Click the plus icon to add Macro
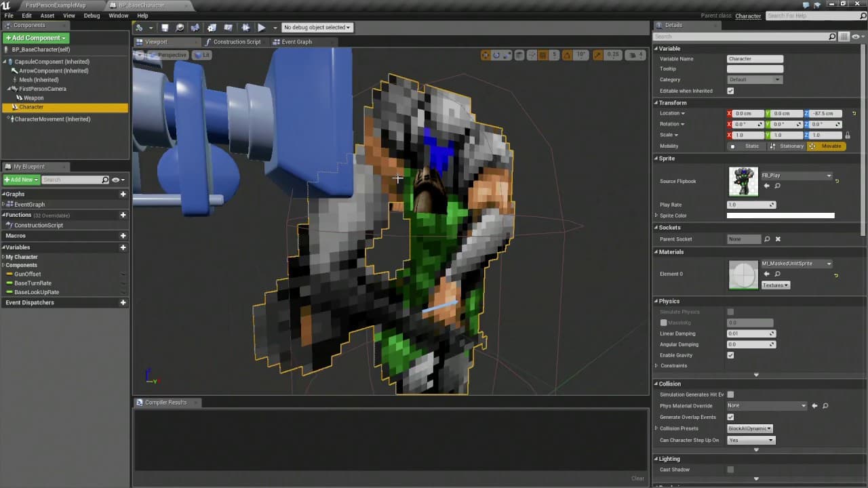The width and height of the screenshot is (868, 488). coord(123,236)
